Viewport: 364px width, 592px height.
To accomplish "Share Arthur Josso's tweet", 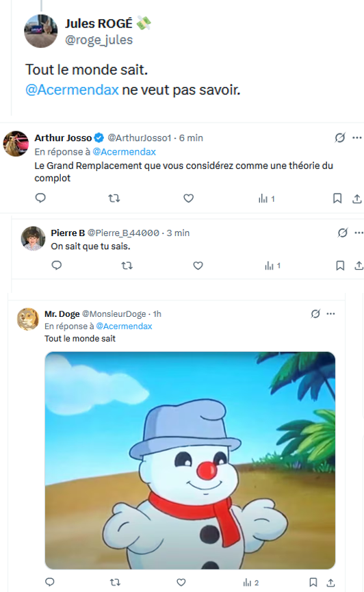I will [x=357, y=198].
